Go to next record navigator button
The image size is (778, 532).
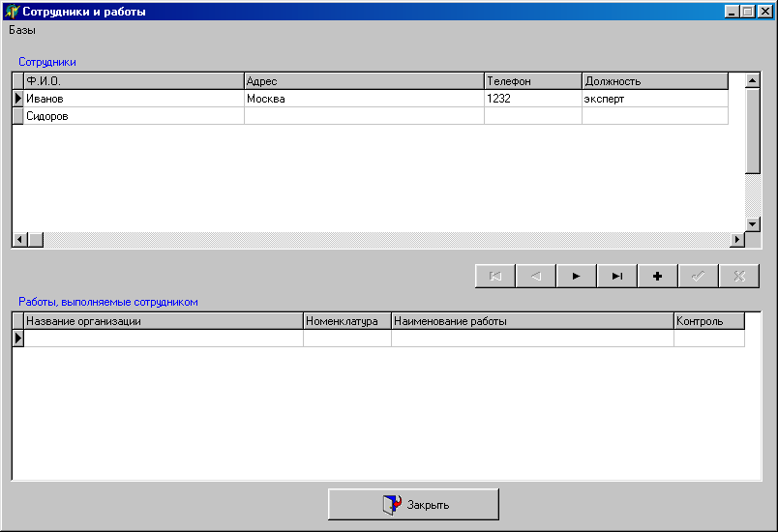point(577,277)
